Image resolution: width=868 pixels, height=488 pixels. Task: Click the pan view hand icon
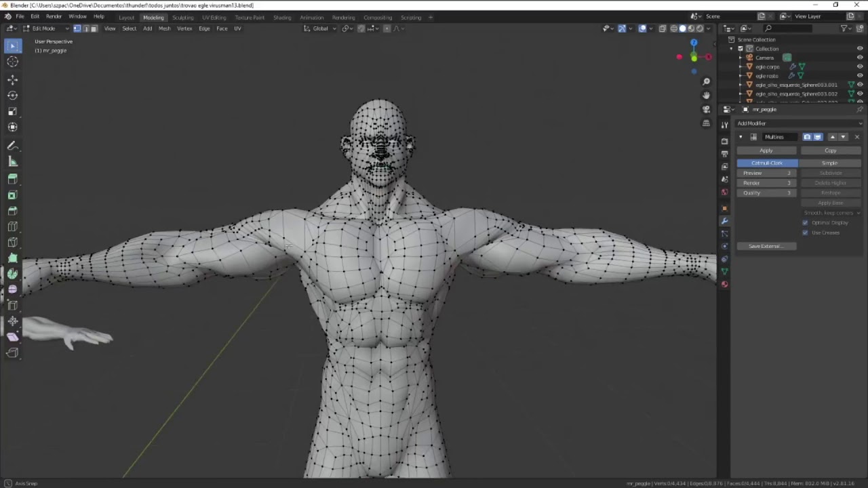tap(706, 96)
